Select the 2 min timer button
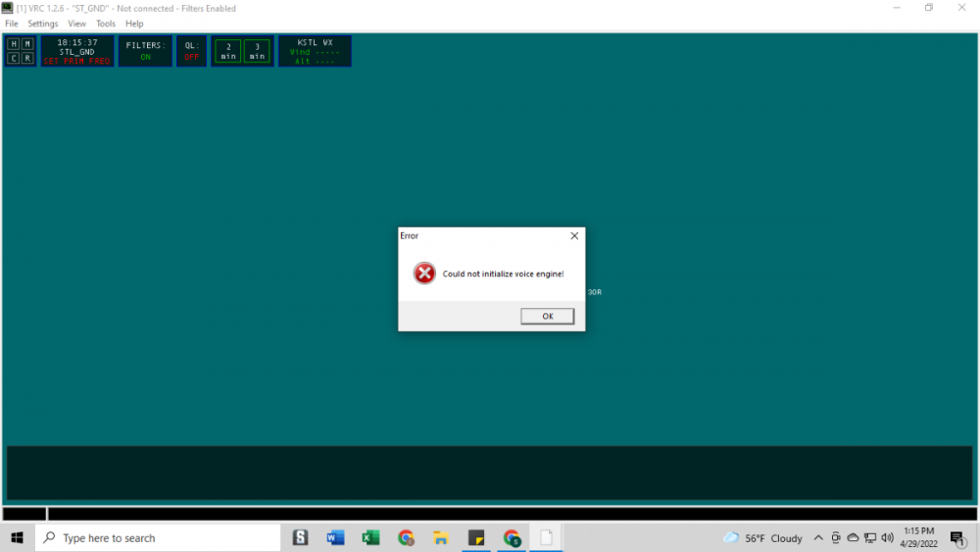980x552 pixels. tap(227, 51)
